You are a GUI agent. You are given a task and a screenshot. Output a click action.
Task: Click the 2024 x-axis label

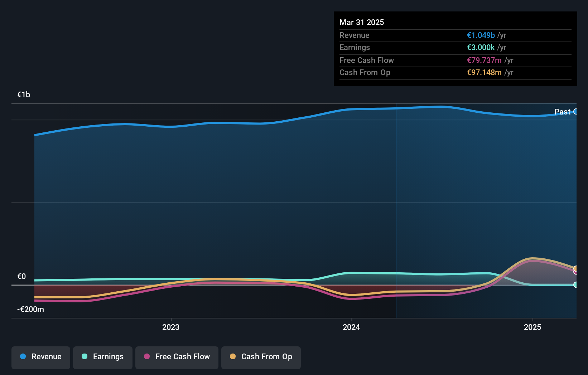coord(351,327)
